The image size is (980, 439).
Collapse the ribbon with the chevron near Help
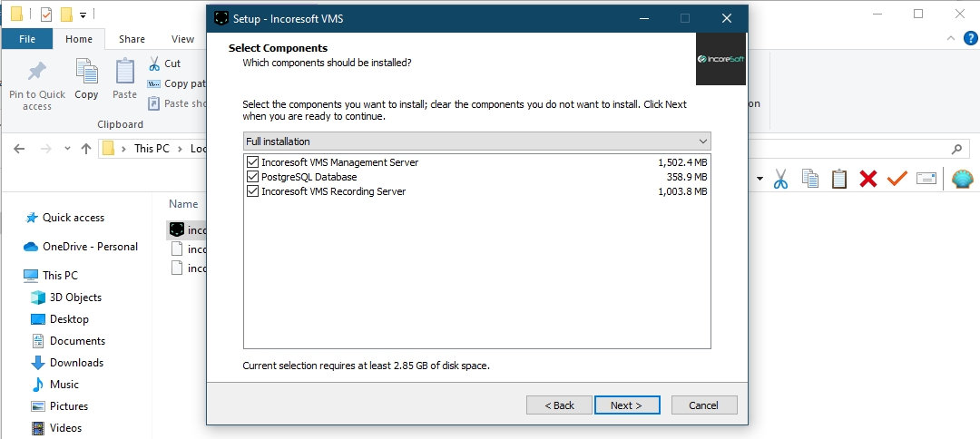tap(951, 38)
